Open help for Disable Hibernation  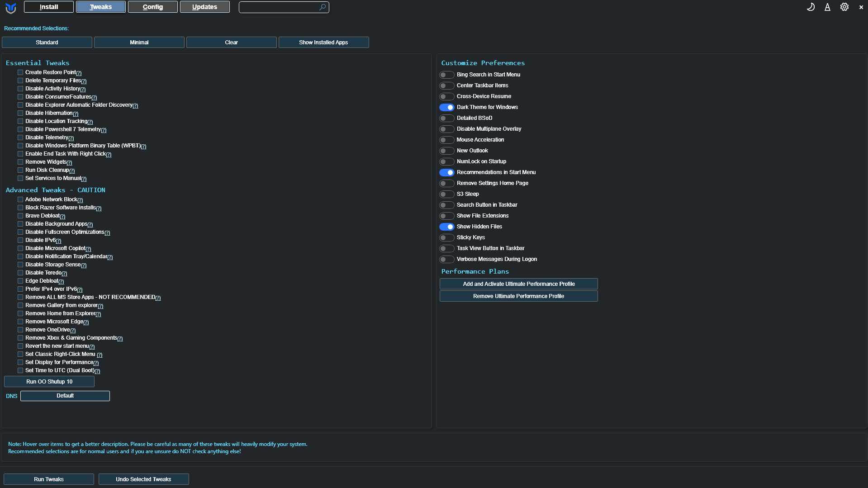click(x=76, y=114)
